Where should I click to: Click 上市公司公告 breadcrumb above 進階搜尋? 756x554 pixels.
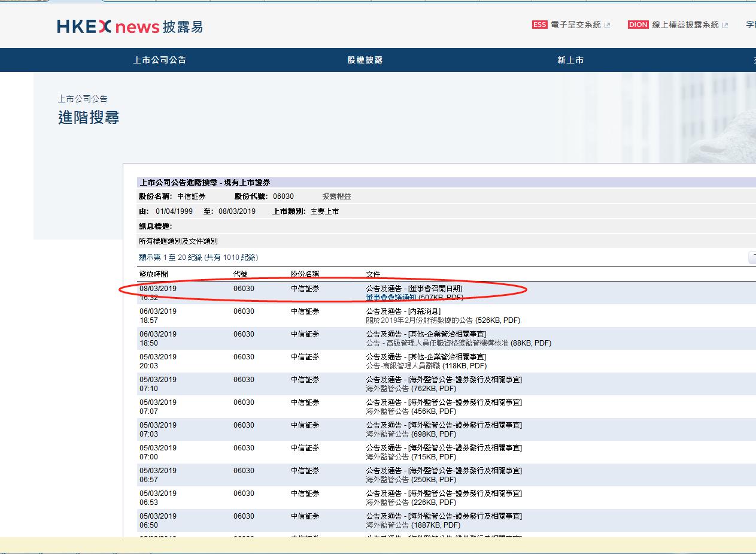(83, 99)
